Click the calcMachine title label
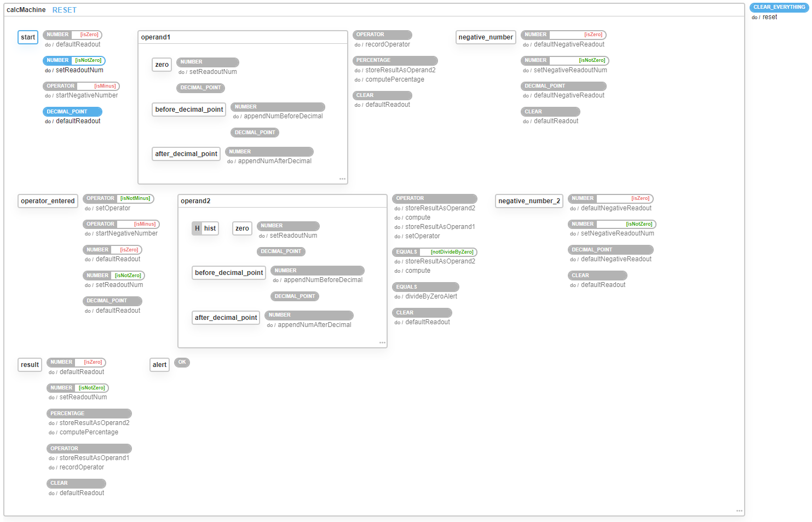 coord(25,9)
